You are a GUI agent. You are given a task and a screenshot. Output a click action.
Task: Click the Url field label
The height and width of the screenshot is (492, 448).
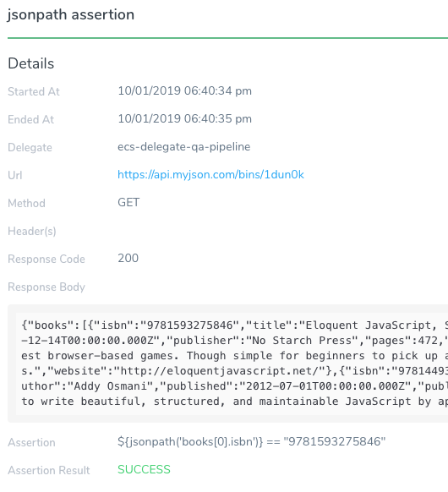pos(14,175)
